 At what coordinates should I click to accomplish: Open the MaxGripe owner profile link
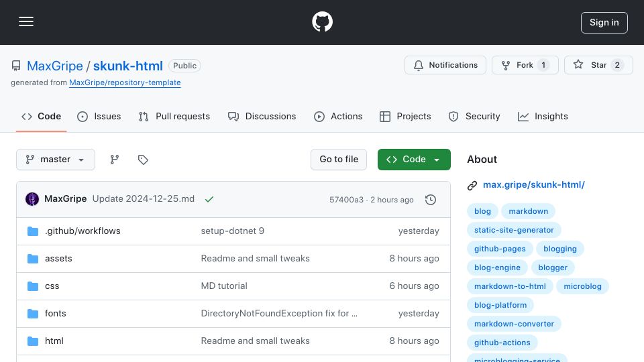(x=55, y=66)
